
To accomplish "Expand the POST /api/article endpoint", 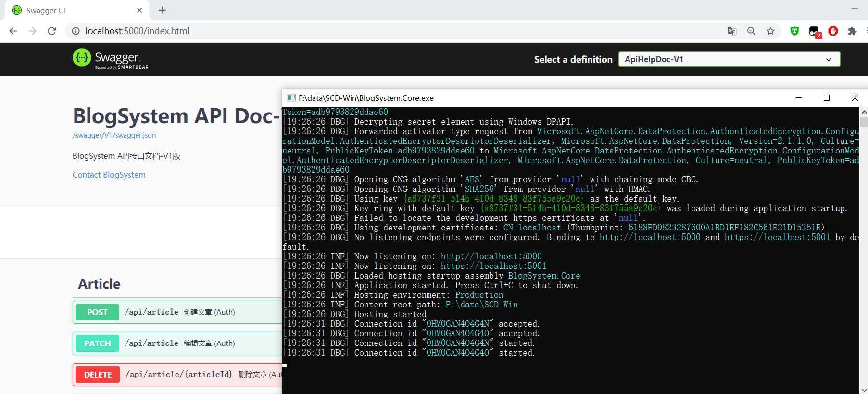I will point(177,312).
